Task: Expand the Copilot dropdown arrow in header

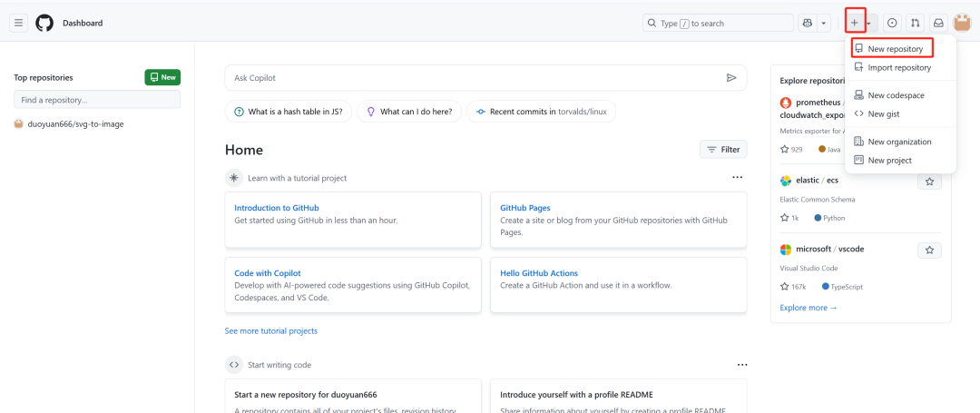Action: pos(824,23)
